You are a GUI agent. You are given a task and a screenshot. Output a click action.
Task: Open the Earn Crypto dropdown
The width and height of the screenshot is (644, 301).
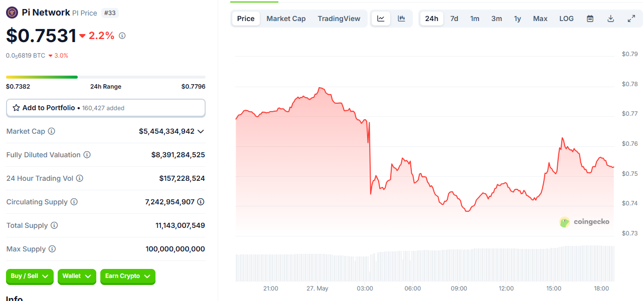tap(127, 276)
